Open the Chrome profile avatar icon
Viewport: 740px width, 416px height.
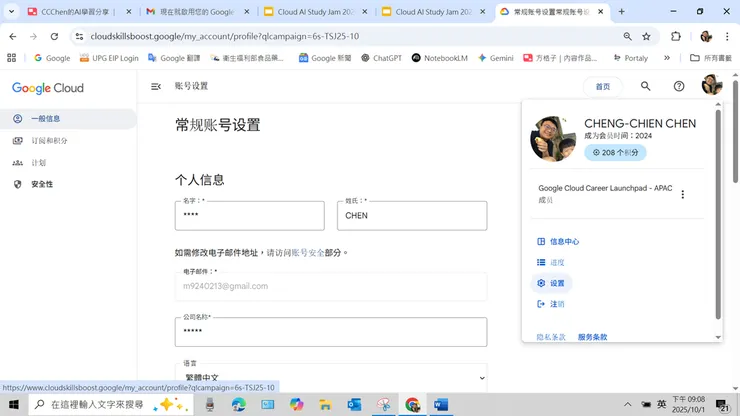706,36
